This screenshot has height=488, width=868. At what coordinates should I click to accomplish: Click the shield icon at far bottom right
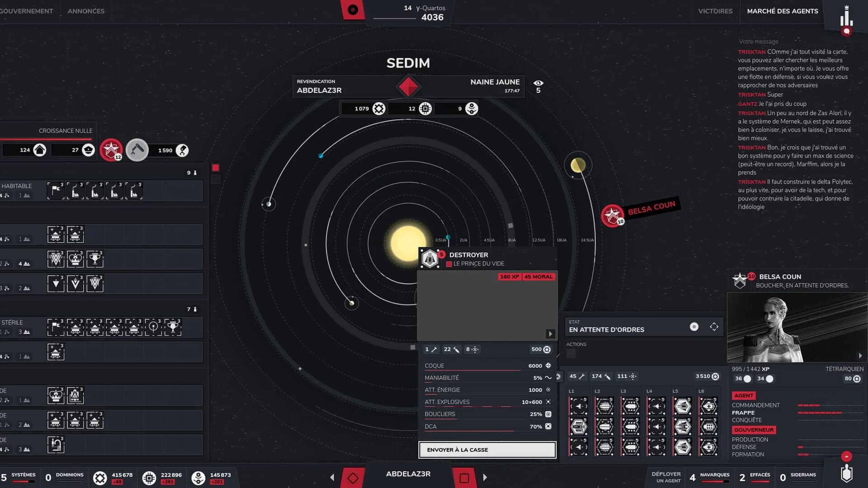click(x=848, y=474)
